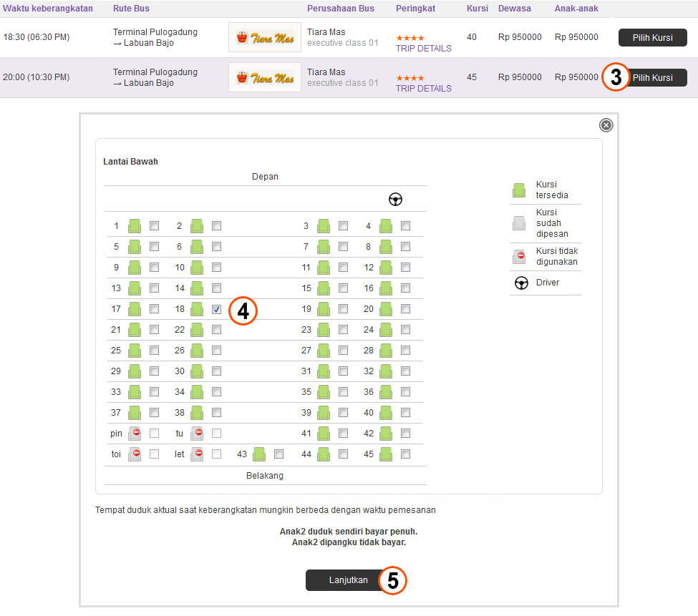This screenshot has height=616, width=698.
Task: Close the seat selection popup
Action: coord(606,125)
